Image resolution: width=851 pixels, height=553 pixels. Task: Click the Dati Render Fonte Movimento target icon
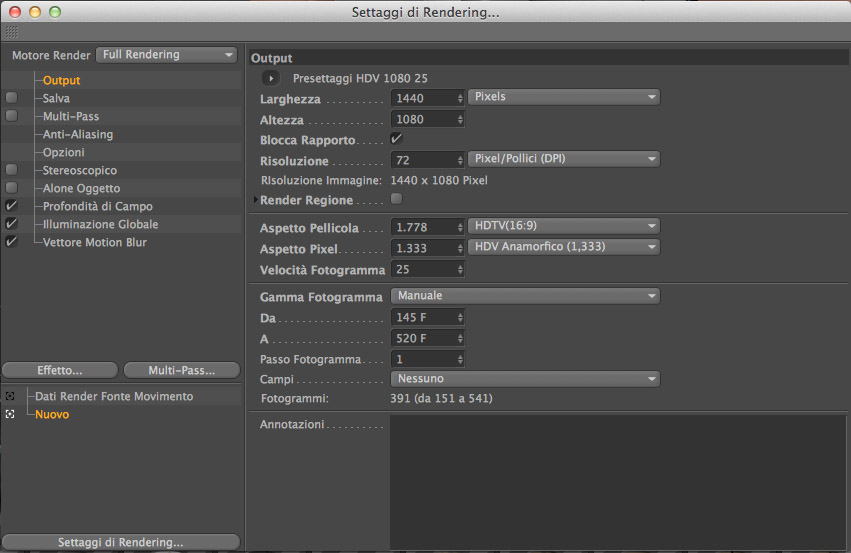tap(10, 396)
